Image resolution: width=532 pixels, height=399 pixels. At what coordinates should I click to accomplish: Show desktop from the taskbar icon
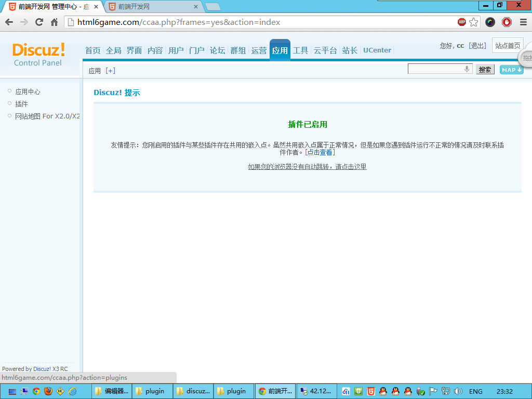click(12, 392)
